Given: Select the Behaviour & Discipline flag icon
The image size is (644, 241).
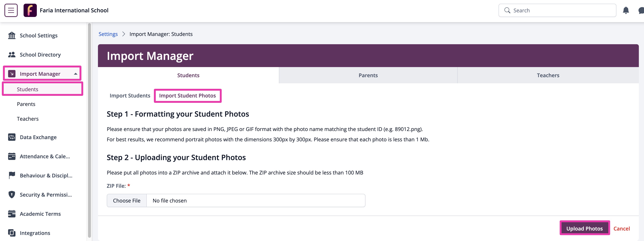Looking at the screenshot, I should pyautogui.click(x=11, y=175).
